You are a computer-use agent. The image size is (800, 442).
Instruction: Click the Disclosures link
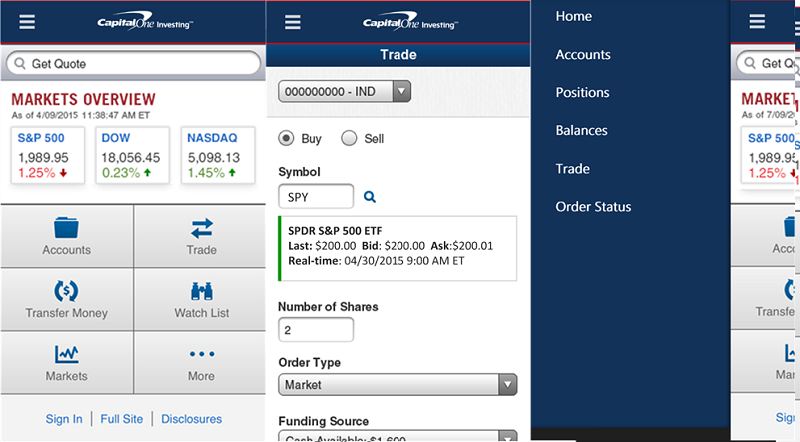(191, 419)
